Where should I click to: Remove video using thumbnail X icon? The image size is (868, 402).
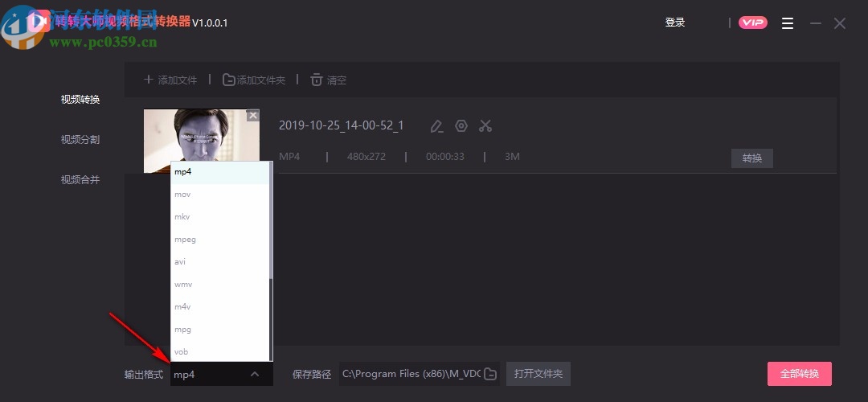(253, 115)
